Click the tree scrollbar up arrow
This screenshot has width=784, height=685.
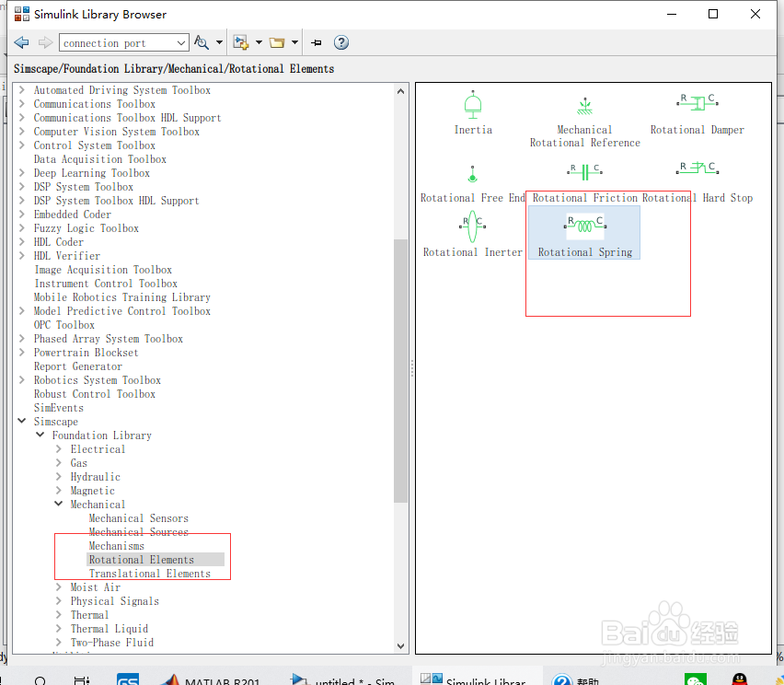point(400,91)
